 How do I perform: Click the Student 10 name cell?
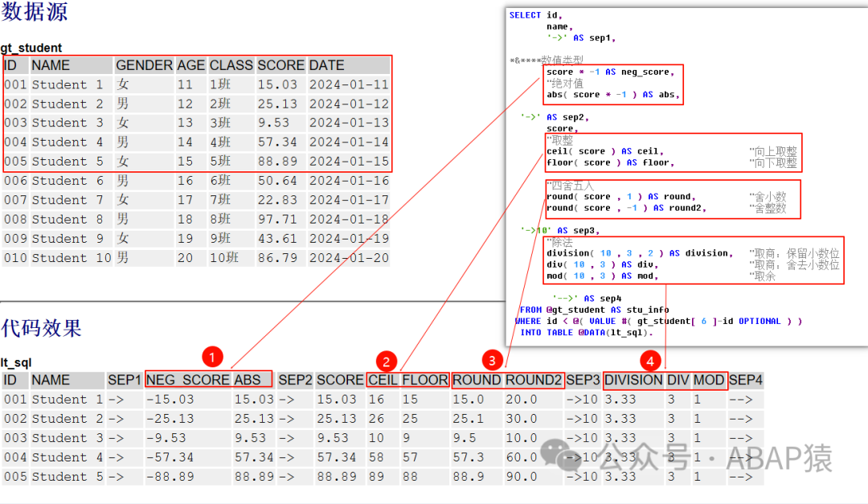pyautogui.click(x=72, y=258)
